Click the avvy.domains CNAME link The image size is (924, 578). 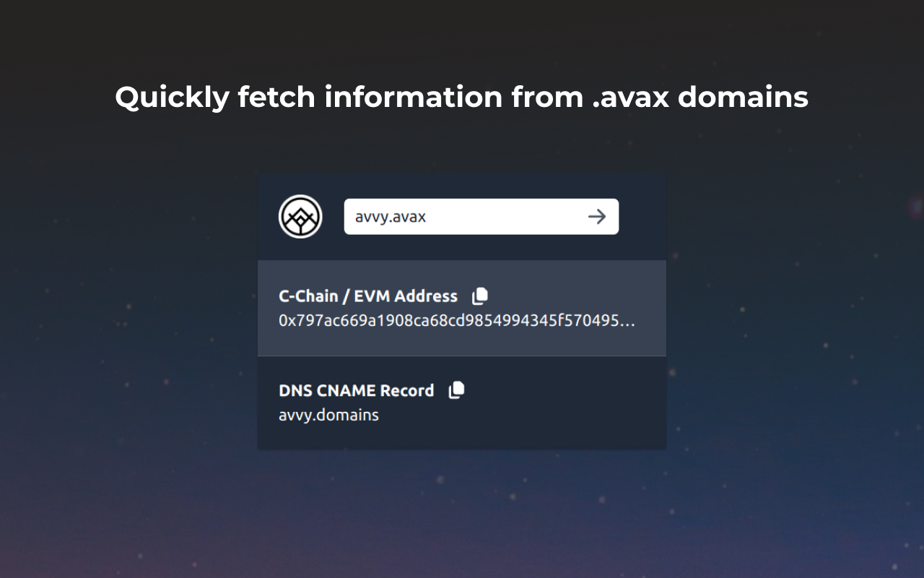point(328,415)
